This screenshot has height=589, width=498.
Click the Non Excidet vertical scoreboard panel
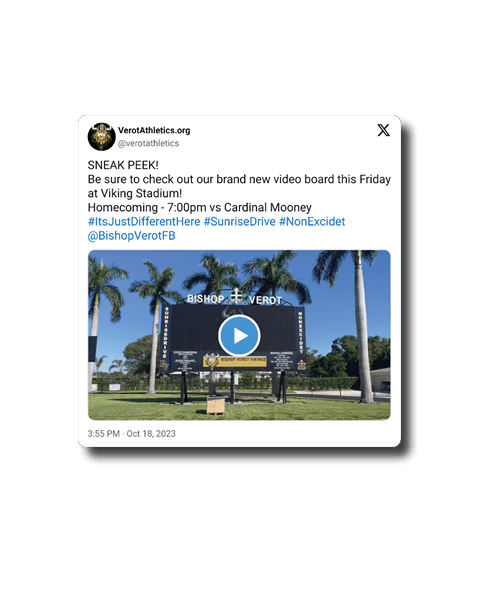[x=300, y=332]
